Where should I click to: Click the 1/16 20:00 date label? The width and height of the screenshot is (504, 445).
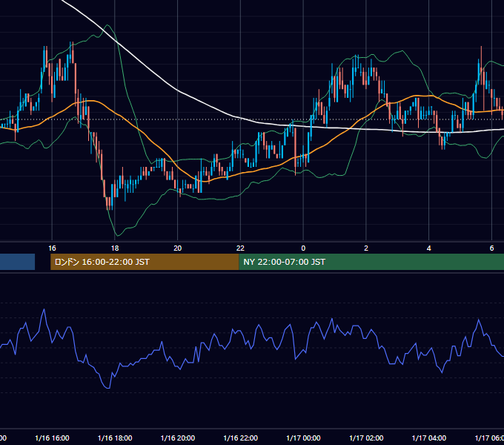coord(177,438)
